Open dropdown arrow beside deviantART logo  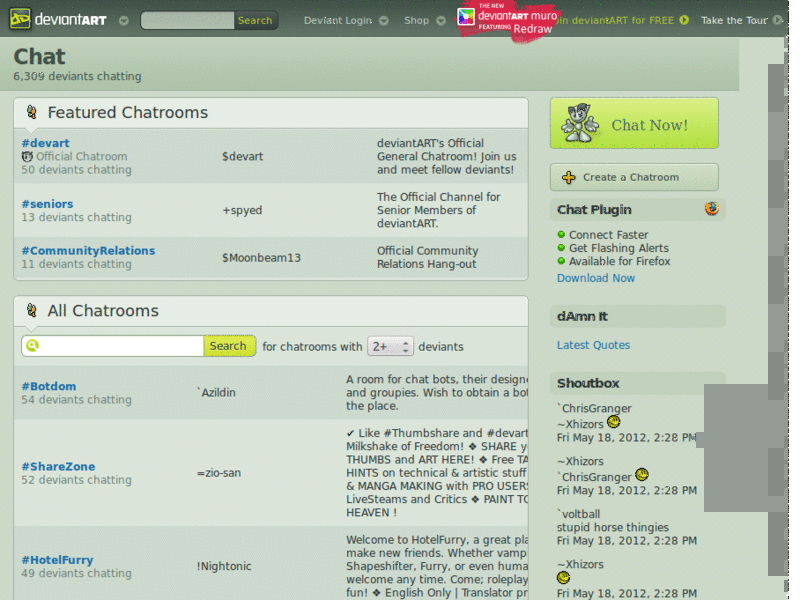(123, 21)
